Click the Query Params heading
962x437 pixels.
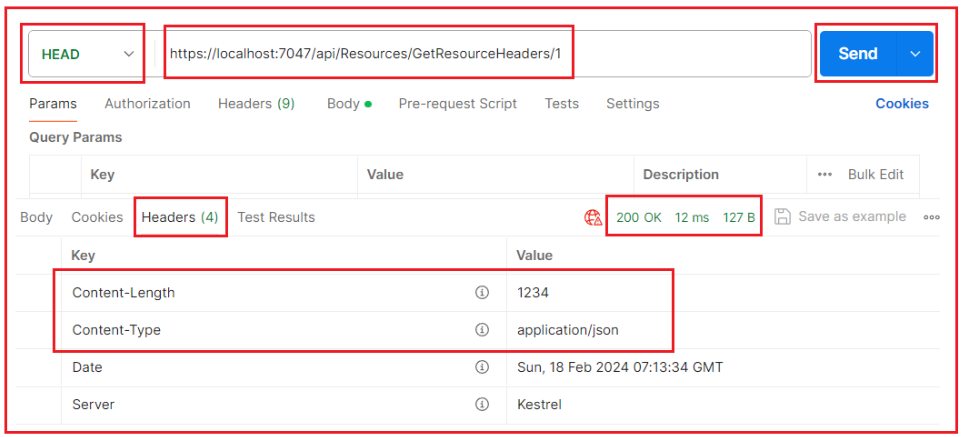pos(75,137)
